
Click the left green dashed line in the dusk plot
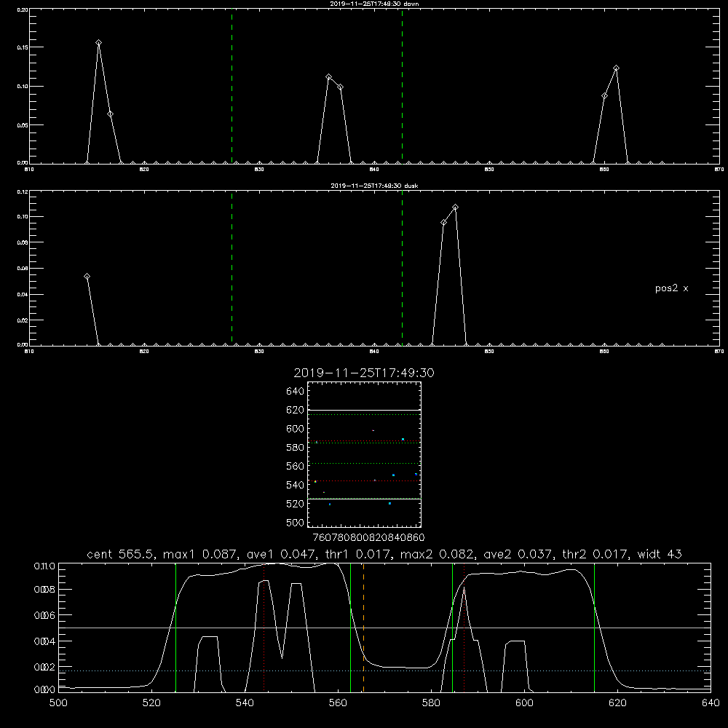(x=232, y=268)
